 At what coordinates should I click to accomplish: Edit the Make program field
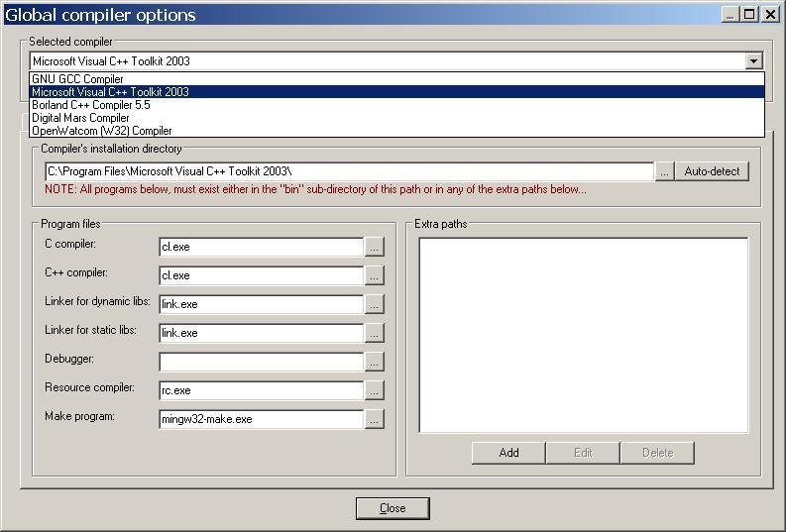[261, 419]
